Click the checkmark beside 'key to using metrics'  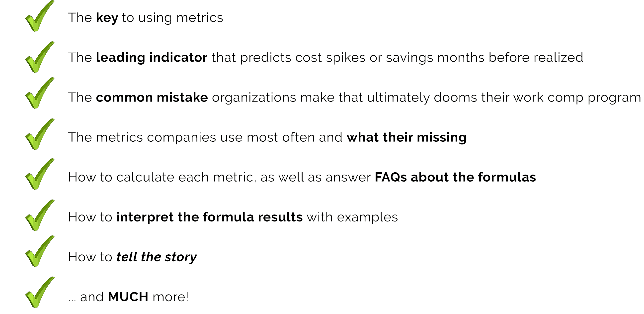click(40, 16)
